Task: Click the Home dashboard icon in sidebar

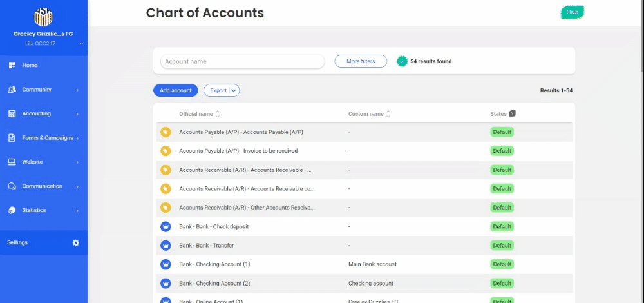Action: 12,65
